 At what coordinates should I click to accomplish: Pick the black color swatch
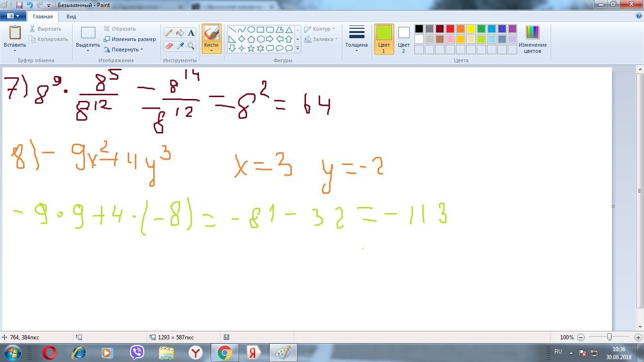pos(419,29)
